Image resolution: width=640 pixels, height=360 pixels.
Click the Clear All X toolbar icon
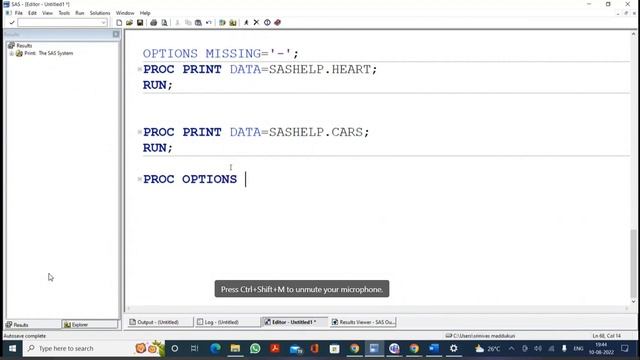click(x=256, y=22)
